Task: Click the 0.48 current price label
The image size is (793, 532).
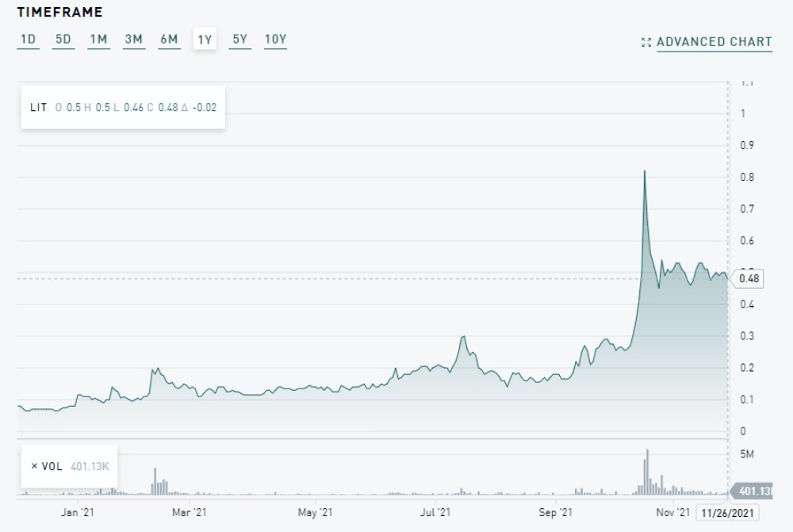Action: pos(748,278)
